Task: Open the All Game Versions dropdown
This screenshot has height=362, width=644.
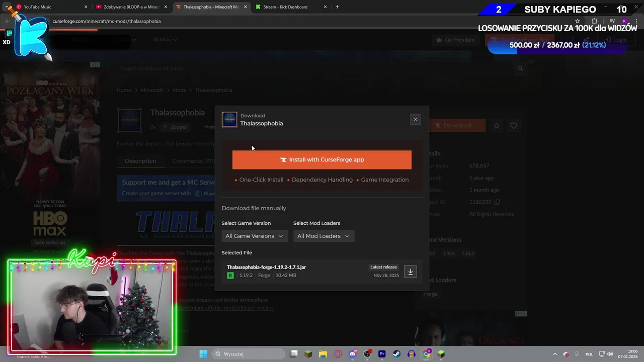Action: pyautogui.click(x=255, y=236)
